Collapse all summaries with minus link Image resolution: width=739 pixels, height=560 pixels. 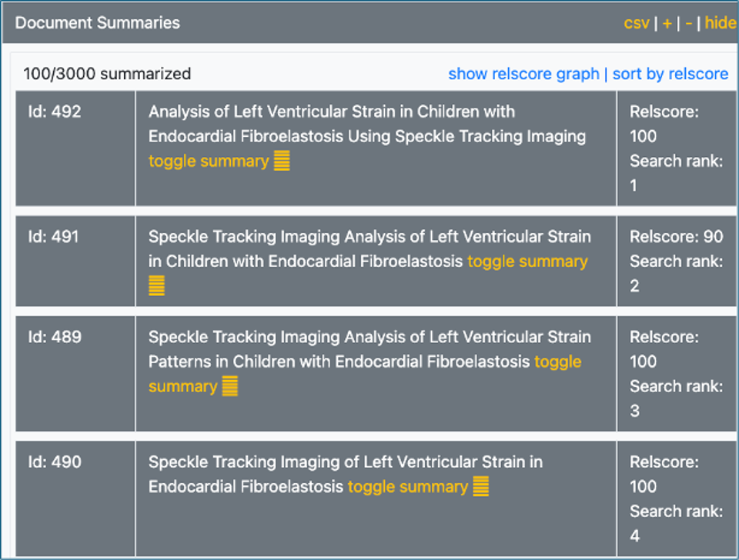click(x=688, y=23)
